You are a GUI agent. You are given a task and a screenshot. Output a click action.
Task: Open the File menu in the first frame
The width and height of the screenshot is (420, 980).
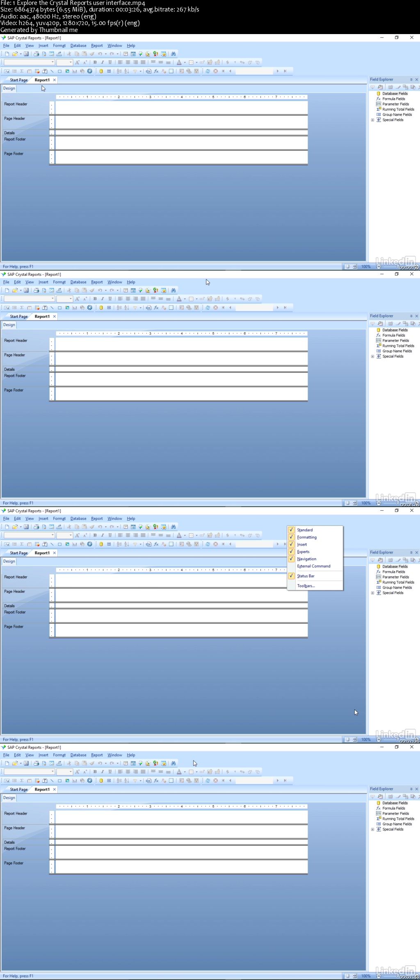tap(6, 46)
